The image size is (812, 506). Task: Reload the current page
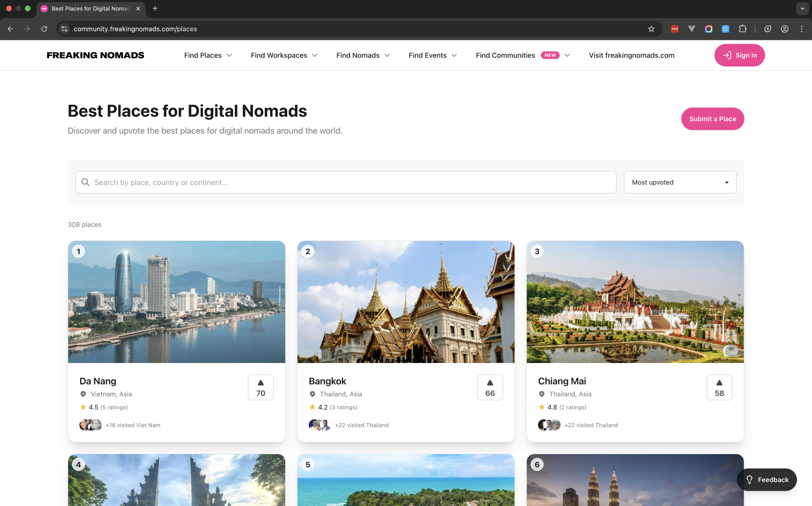[44, 29]
